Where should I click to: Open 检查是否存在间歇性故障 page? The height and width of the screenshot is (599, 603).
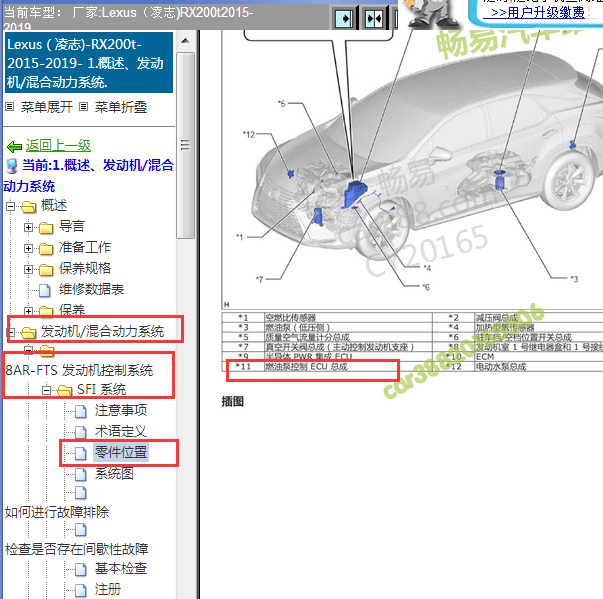click(77, 549)
